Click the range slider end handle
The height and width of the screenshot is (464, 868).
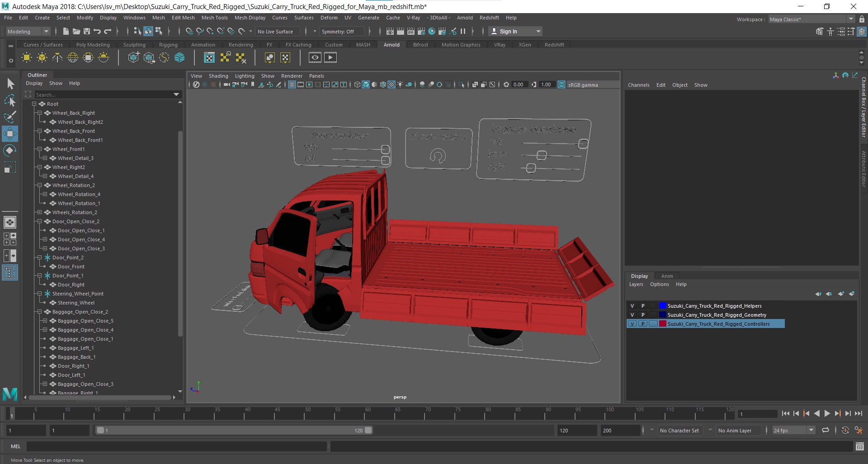click(368, 430)
